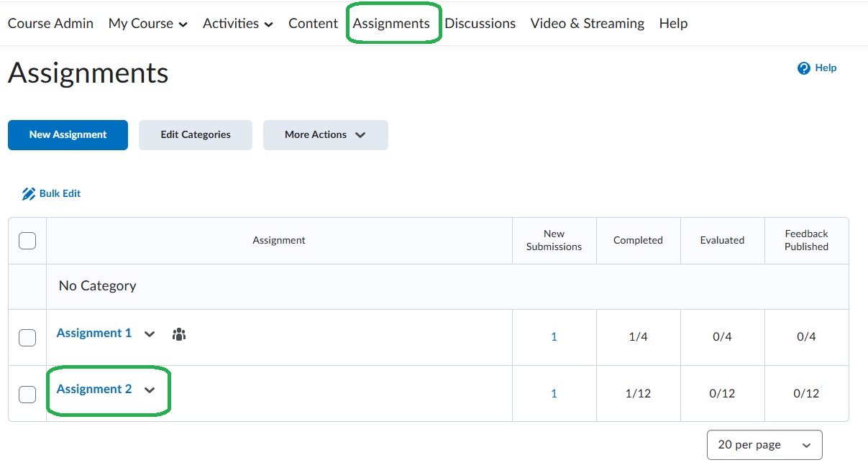
Task: Open the 20 per page selector
Action: click(x=764, y=445)
